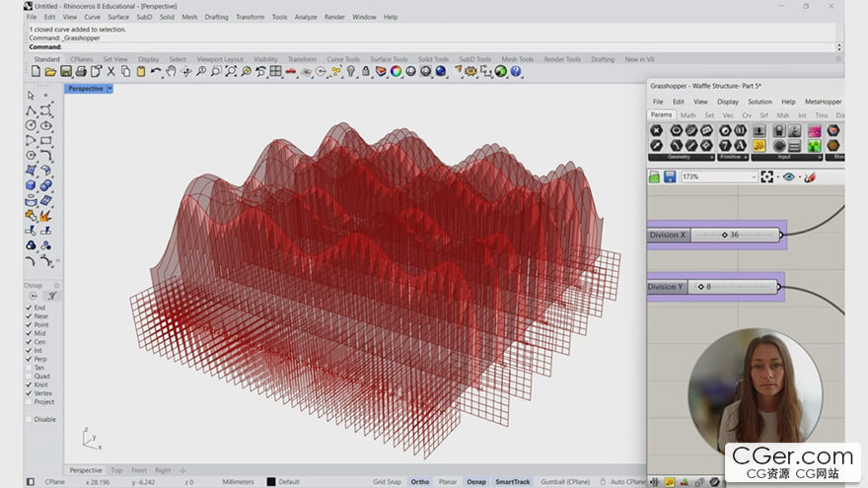The image size is (868, 488).
Task: Click the Save icon in Rhino's Standard toolbar
Action: pos(66,71)
